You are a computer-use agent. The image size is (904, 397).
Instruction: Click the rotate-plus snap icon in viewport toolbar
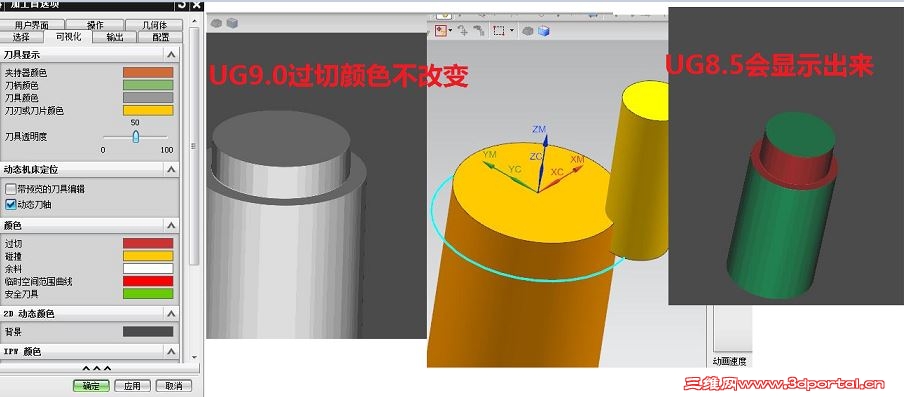coord(463,31)
